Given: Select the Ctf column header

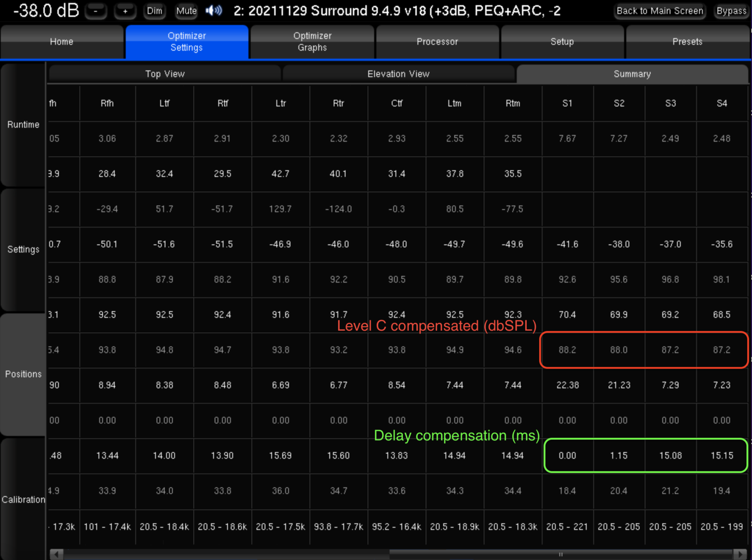Looking at the screenshot, I should [397, 103].
